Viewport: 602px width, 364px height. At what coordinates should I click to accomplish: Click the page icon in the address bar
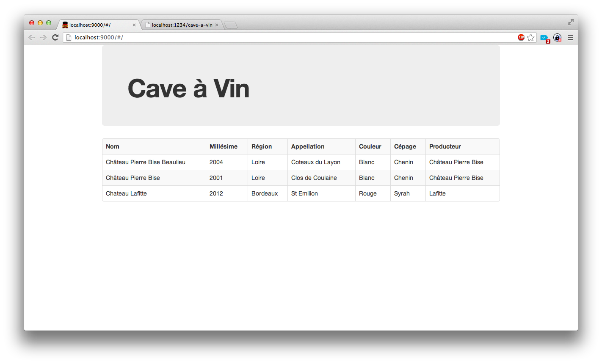pyautogui.click(x=69, y=37)
